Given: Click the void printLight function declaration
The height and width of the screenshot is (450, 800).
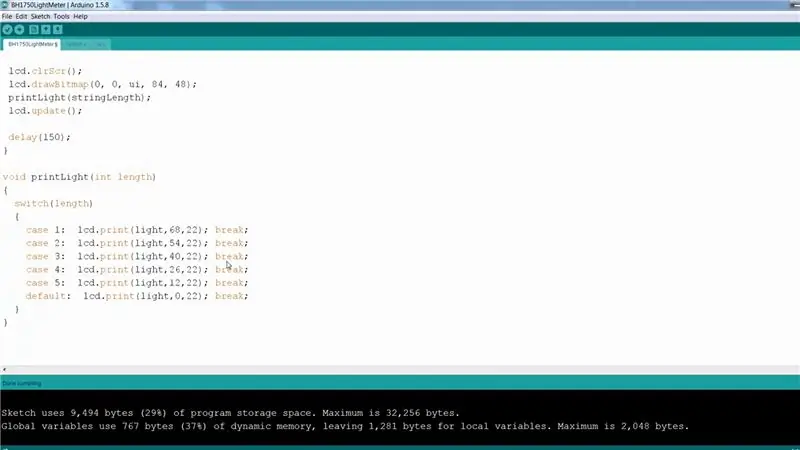Looking at the screenshot, I should tap(79, 177).
